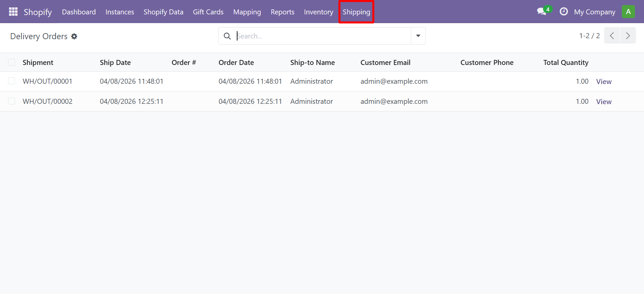Go to next page arrow
This screenshot has height=294, width=644.
(x=628, y=35)
